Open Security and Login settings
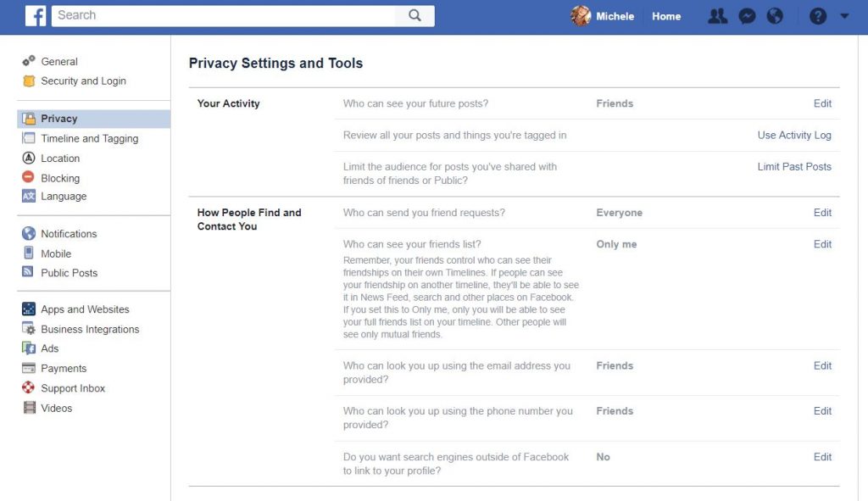 pos(83,81)
